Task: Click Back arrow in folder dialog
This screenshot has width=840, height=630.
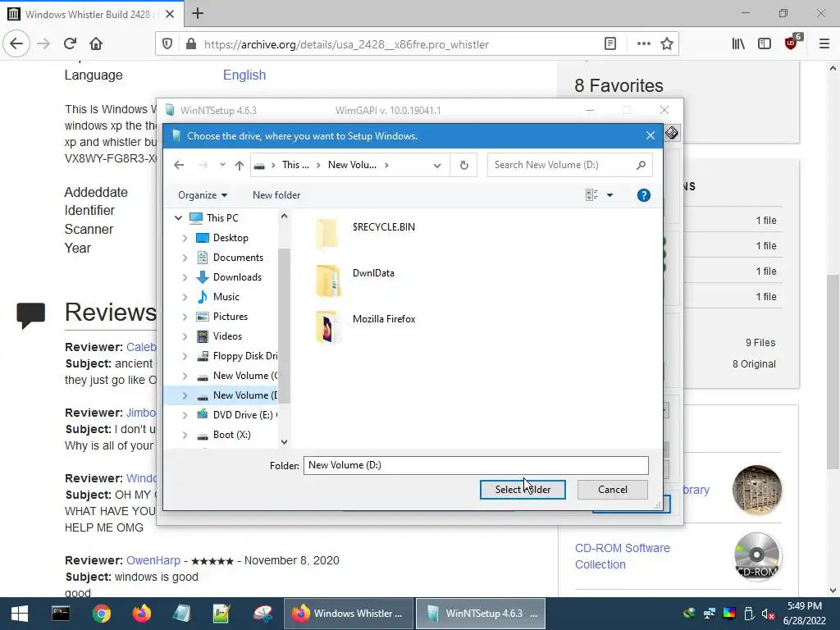Action: 179,165
